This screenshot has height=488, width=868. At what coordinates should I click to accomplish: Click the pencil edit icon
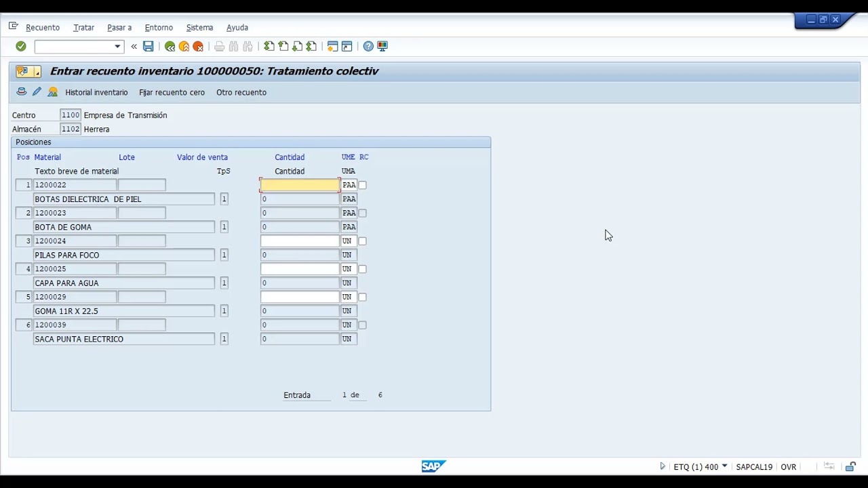click(37, 91)
